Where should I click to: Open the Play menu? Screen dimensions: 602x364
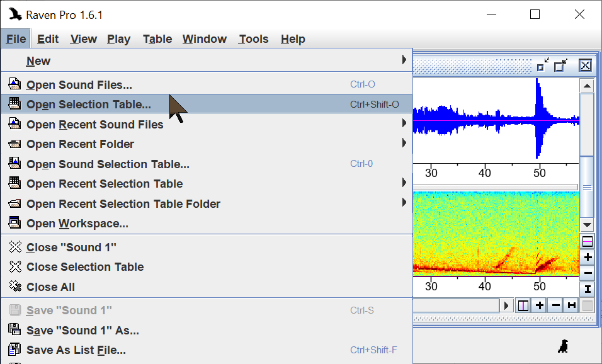pyautogui.click(x=118, y=39)
